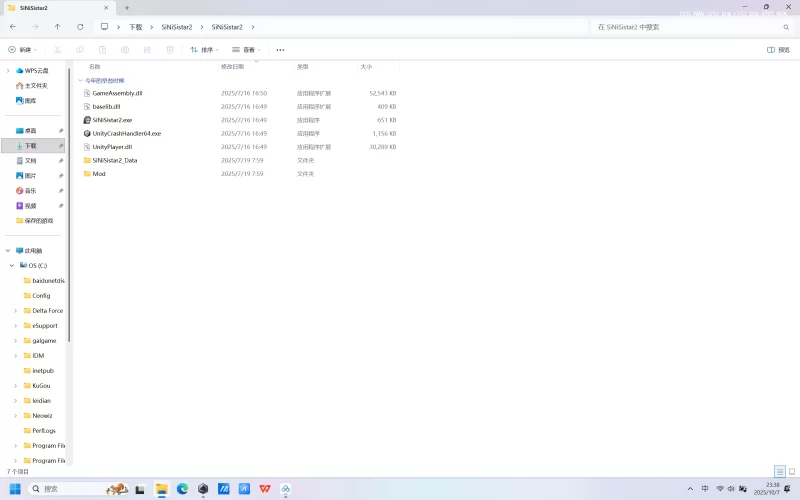Open the volume control in system tray

[731, 489]
